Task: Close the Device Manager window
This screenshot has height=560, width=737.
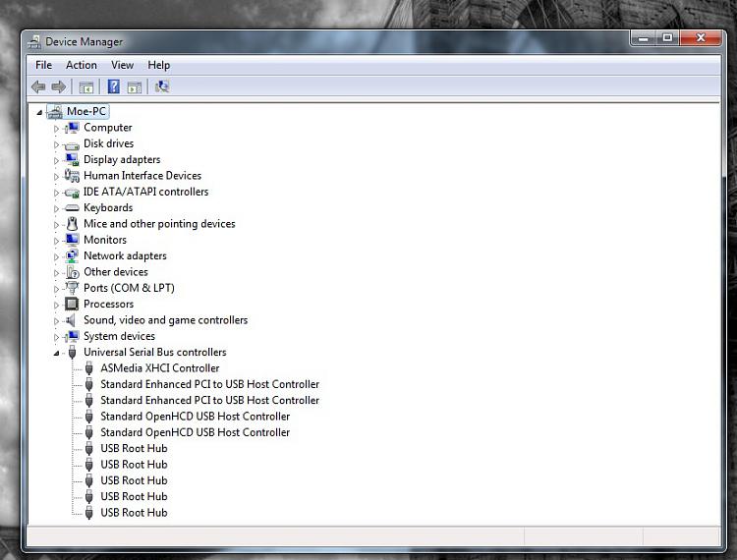Action: (x=701, y=38)
